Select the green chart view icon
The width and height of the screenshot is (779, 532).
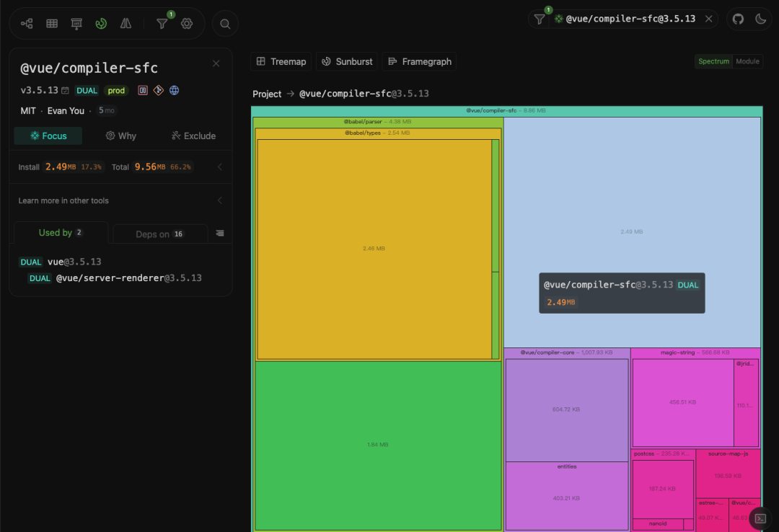[x=101, y=23]
